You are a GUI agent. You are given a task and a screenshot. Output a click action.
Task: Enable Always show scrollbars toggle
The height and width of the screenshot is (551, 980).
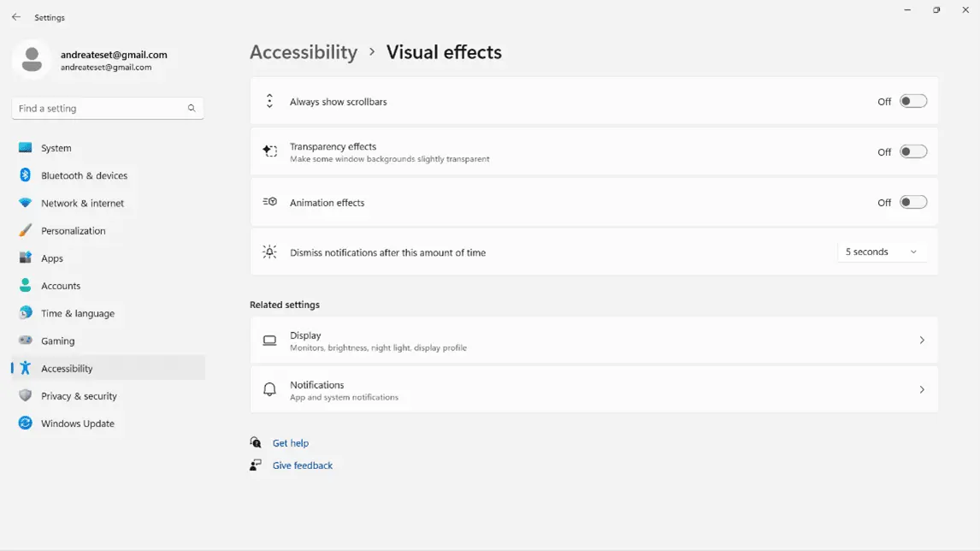(x=913, y=101)
